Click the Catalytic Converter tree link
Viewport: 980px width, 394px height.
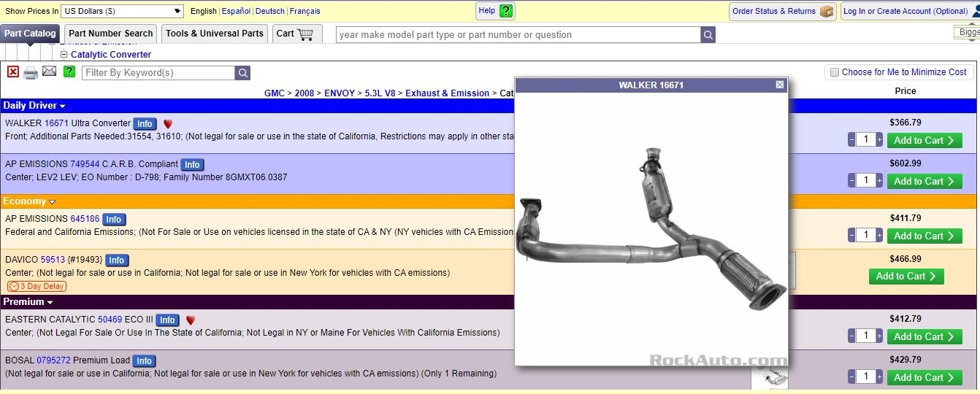click(111, 55)
